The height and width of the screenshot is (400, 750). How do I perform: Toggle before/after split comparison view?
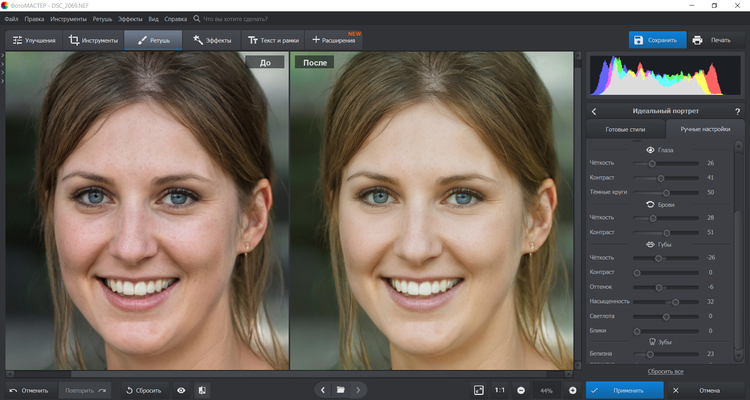(202, 389)
